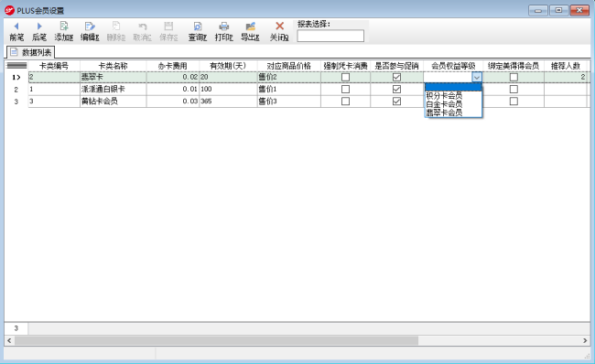
Task: Select row indicator 1 for 翡翠卡
Action: (16, 77)
